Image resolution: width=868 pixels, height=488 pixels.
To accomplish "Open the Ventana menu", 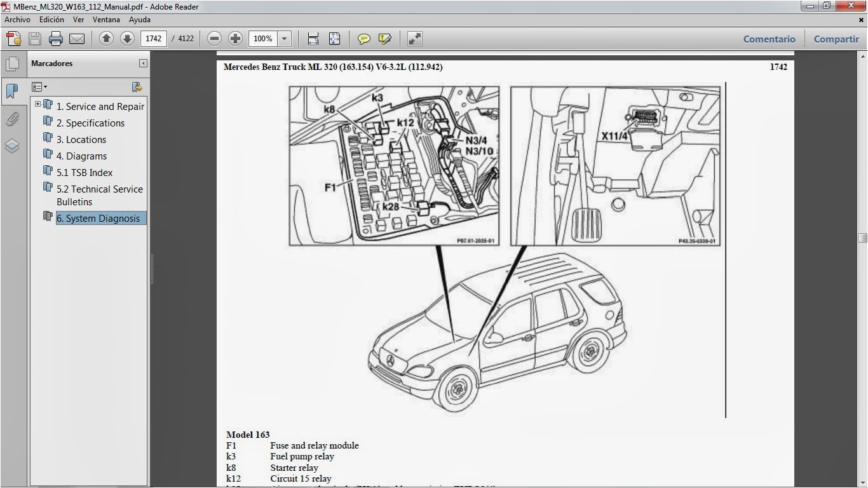I will pyautogui.click(x=106, y=20).
